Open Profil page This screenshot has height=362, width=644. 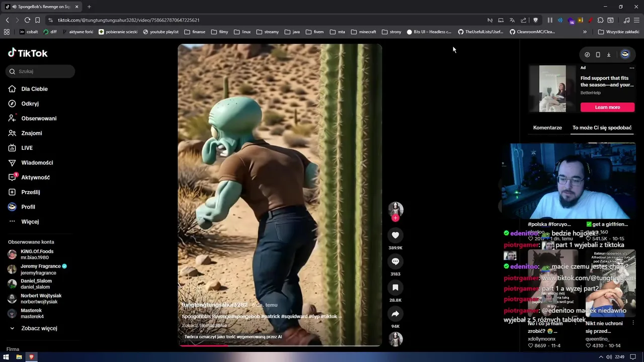(x=28, y=207)
